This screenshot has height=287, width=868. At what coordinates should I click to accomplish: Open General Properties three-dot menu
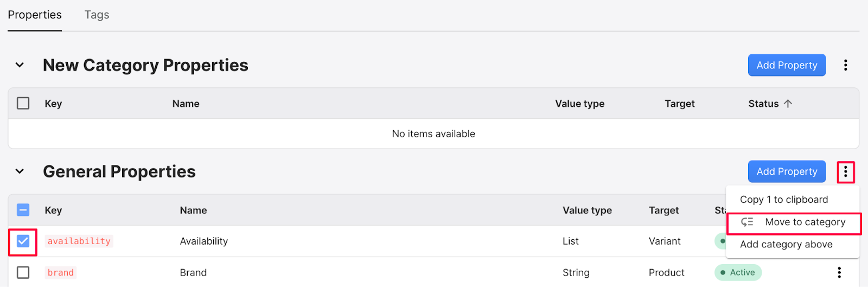(845, 172)
